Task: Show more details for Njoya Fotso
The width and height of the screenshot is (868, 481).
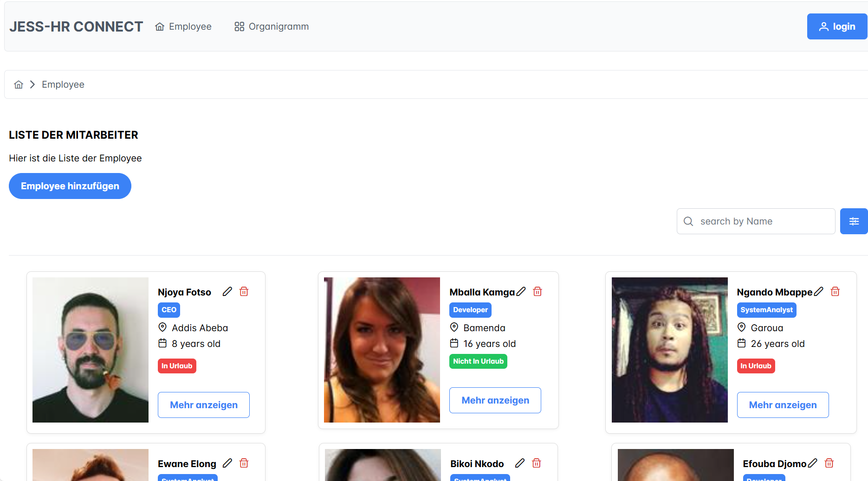Action: [x=204, y=405]
